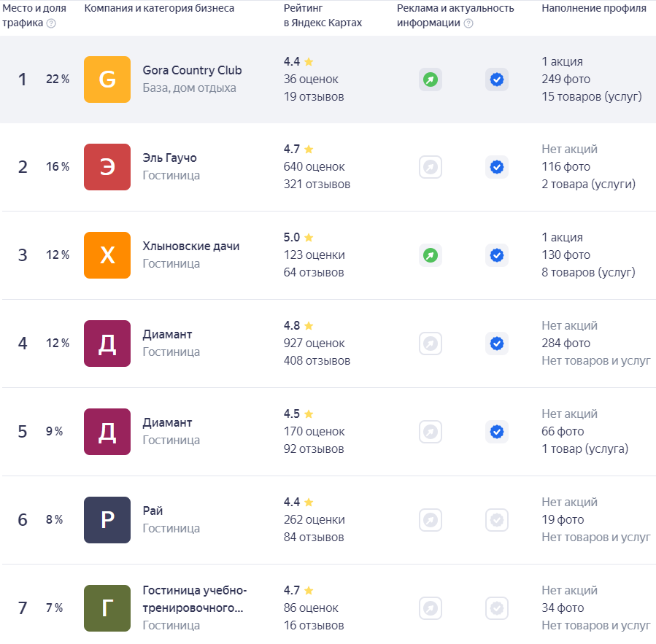Click the help icon beside 'информации' column header
The image size is (656, 644).
[468, 23]
